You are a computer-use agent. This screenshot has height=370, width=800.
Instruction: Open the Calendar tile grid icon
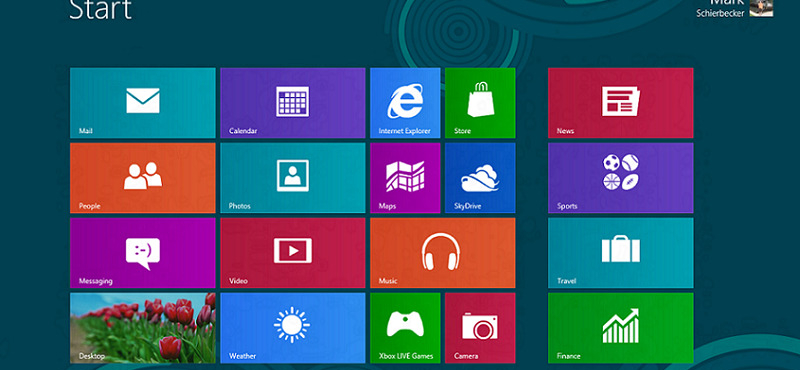click(x=292, y=101)
